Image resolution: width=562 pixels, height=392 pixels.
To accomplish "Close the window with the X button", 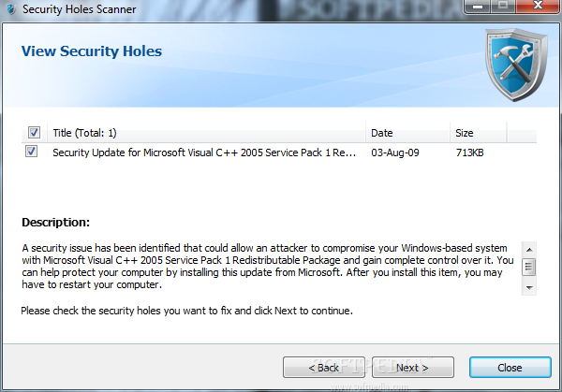I will [538, 7].
